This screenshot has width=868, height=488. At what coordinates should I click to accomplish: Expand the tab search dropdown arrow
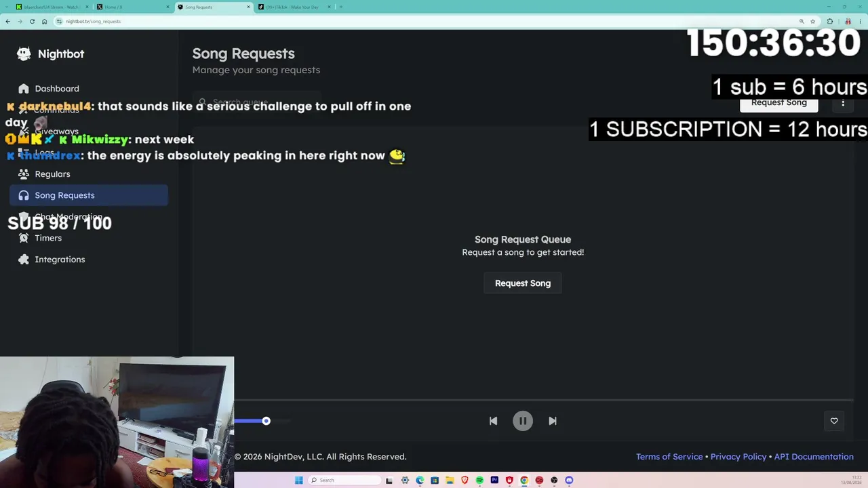click(7, 7)
